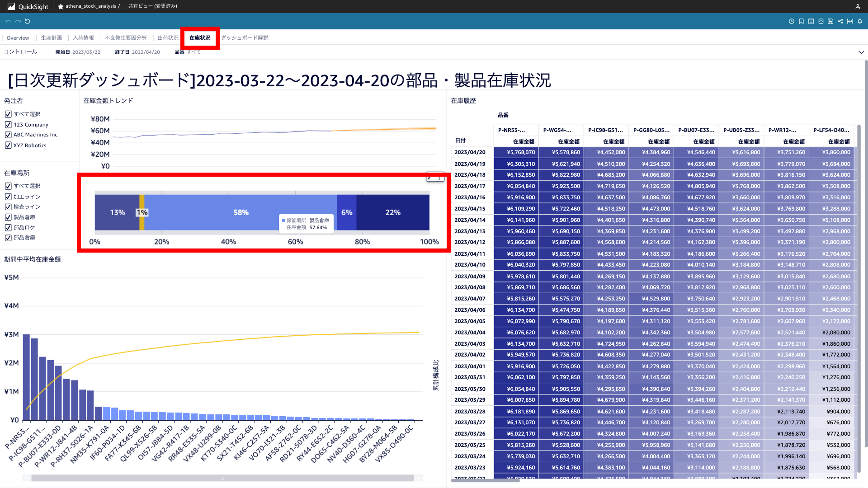Click the bar chart horizontal scrollbar
This screenshot has width=868, height=488.
(x=222, y=478)
